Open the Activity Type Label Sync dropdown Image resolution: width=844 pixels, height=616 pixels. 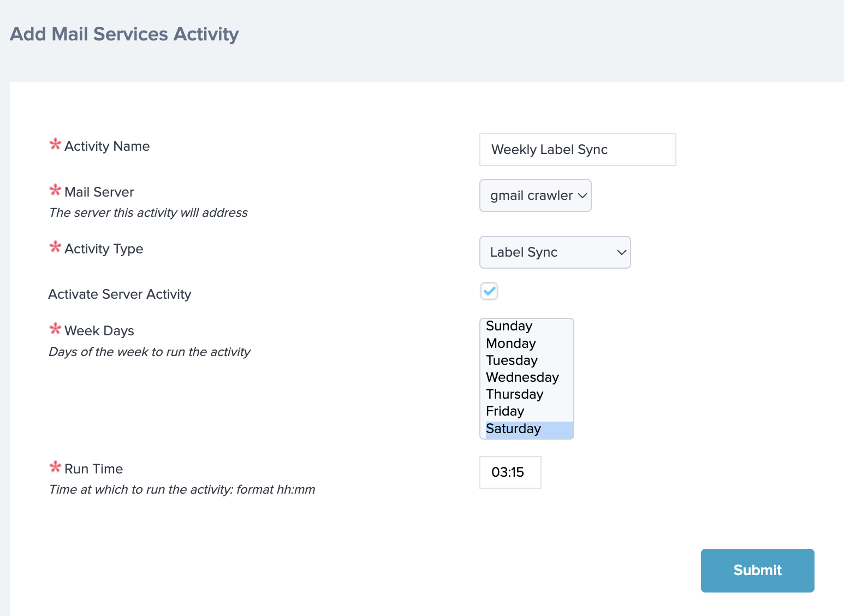click(x=555, y=252)
